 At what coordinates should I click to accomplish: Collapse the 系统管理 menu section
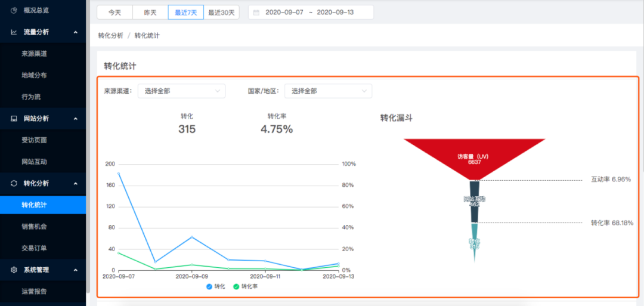[x=76, y=270]
